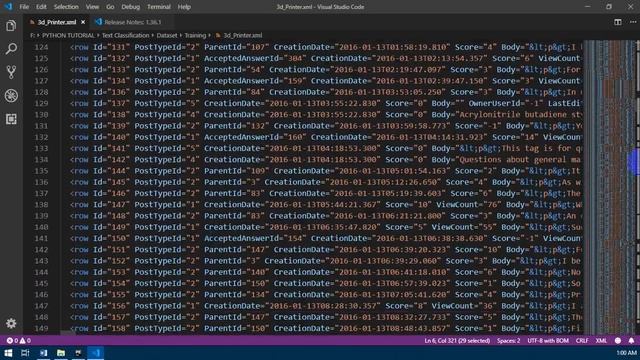
Task: Open the Debug view in activity bar
Action: (11, 96)
